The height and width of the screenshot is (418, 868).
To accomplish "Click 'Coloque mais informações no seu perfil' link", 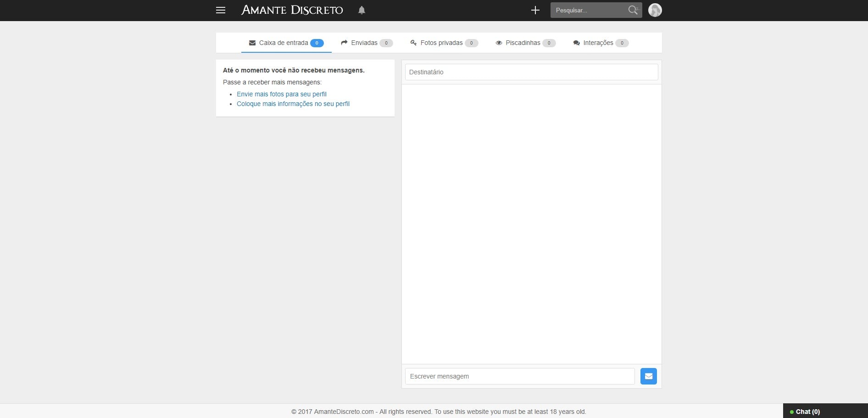I will pyautogui.click(x=293, y=104).
